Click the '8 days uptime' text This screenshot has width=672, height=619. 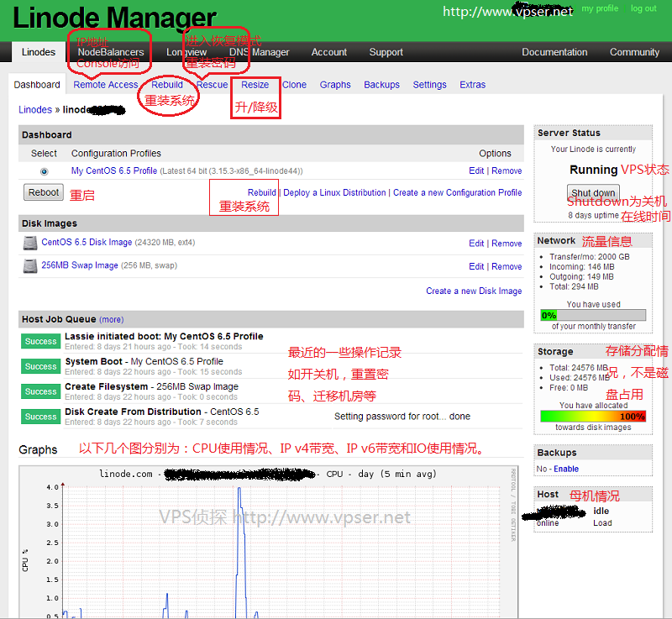[593, 216]
